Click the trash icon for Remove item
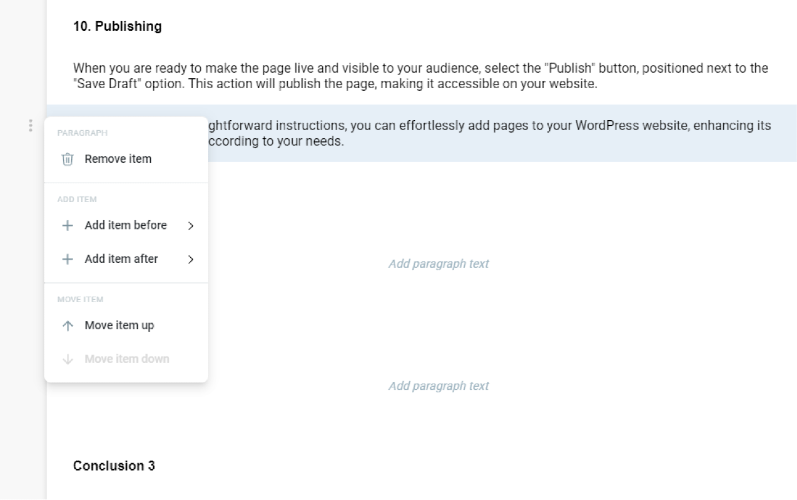The image size is (797, 500). coord(68,159)
